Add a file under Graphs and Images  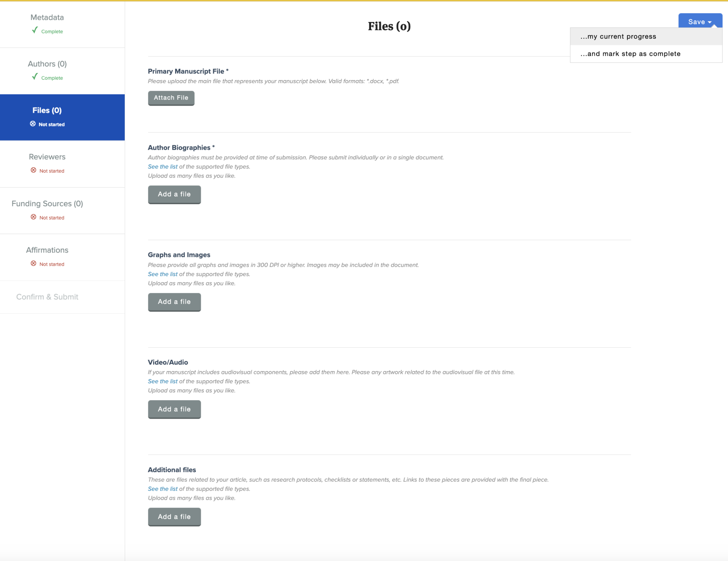(174, 302)
